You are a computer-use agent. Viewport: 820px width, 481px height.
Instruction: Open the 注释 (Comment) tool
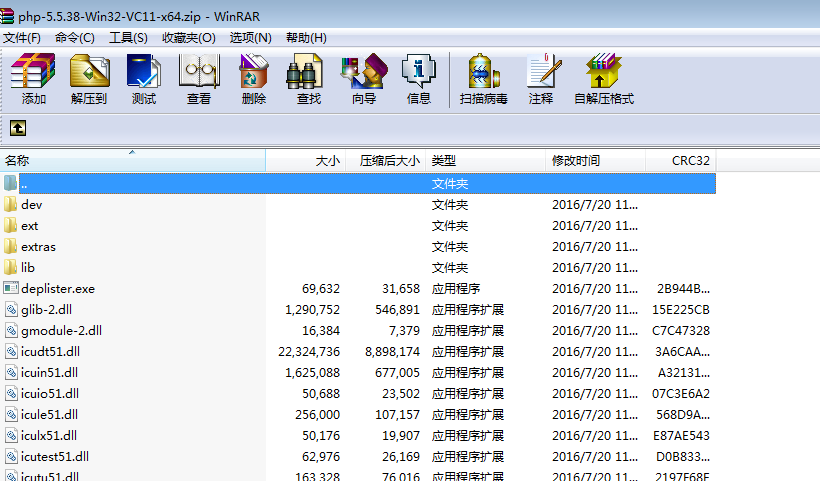[541, 78]
